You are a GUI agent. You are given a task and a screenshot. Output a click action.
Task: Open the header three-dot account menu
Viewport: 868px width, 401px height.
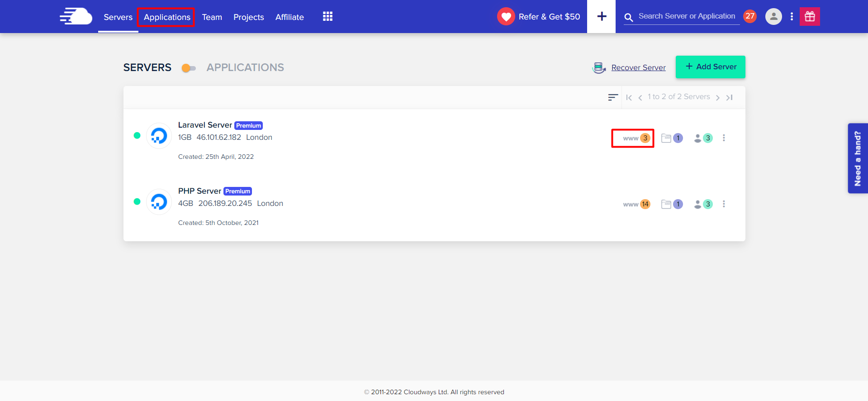pyautogui.click(x=792, y=17)
